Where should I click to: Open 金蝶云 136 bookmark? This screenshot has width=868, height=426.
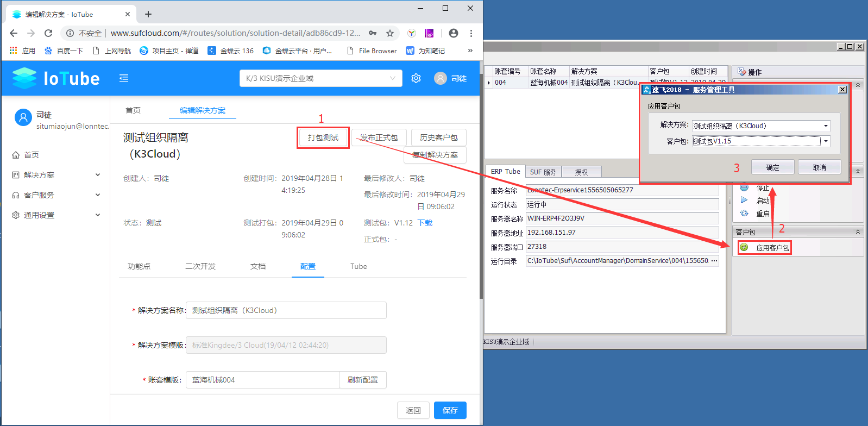click(231, 51)
